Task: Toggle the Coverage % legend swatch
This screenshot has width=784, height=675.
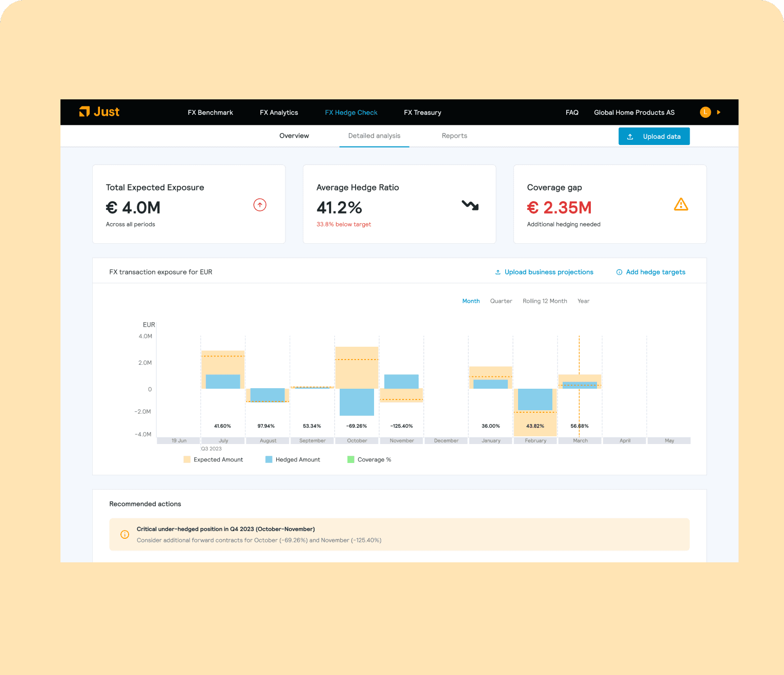Action: coord(351,459)
